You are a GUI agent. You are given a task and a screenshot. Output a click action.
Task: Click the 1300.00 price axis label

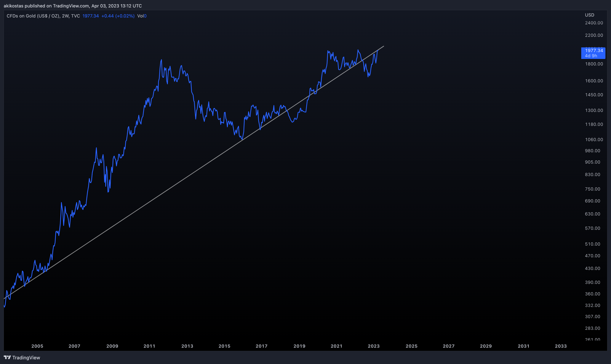point(594,110)
